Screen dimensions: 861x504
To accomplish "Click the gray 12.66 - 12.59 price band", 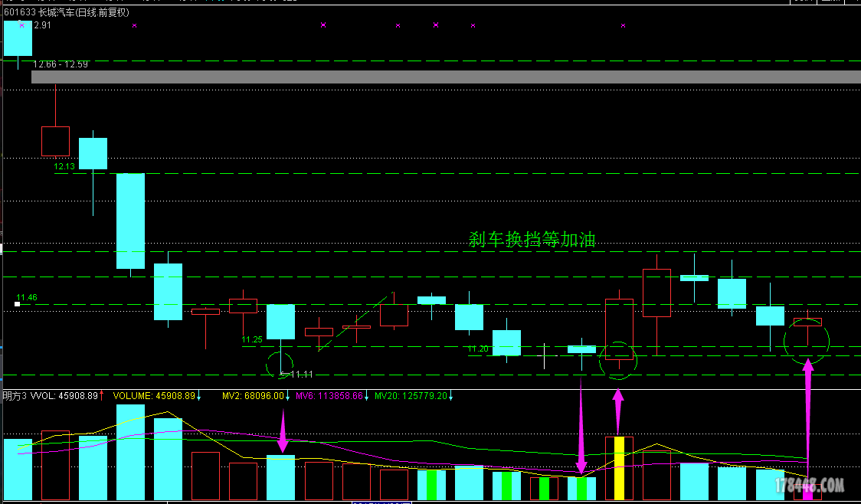I will (x=446, y=77).
